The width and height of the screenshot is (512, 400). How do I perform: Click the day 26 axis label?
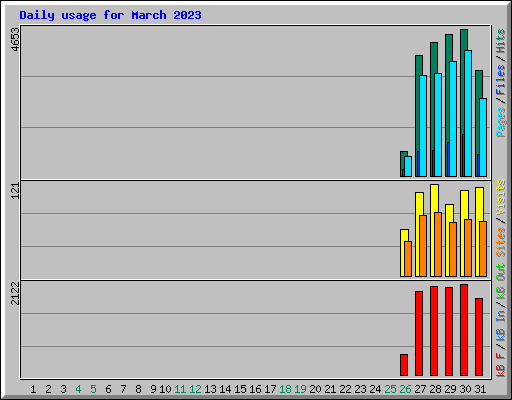click(x=405, y=389)
